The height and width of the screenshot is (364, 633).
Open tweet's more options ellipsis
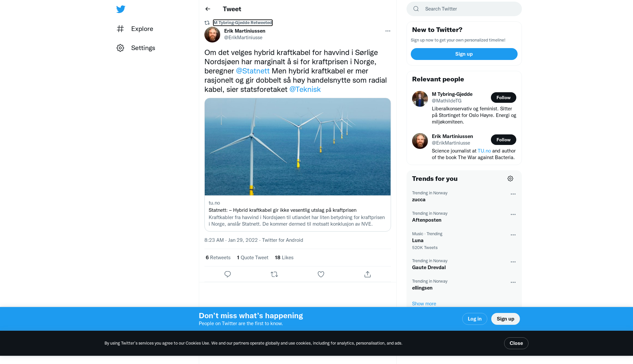[388, 31]
